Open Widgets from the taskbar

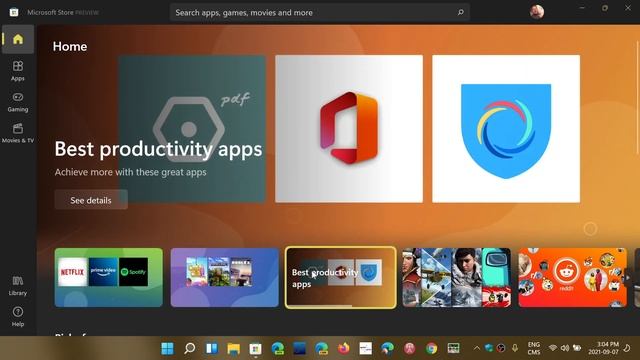tap(211, 349)
